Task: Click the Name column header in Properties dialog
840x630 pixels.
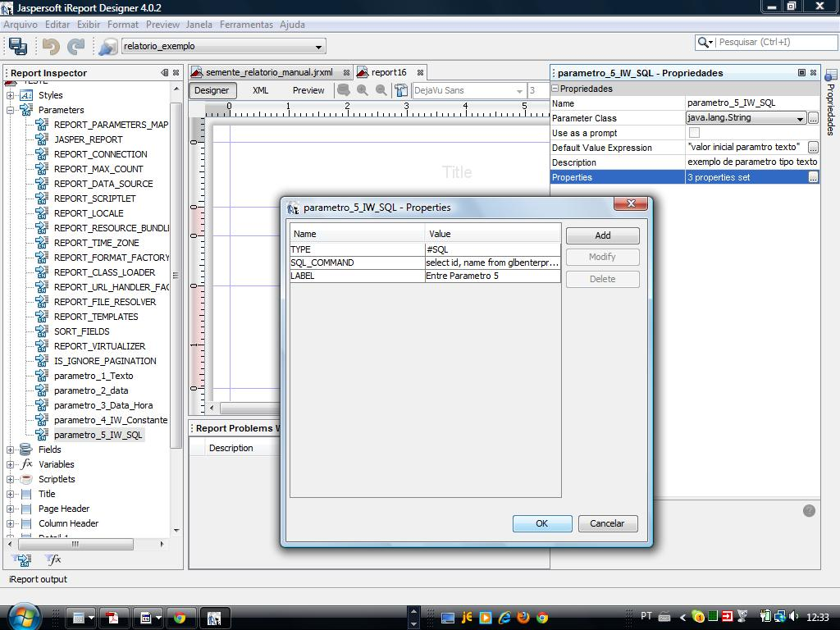Action: [358, 234]
